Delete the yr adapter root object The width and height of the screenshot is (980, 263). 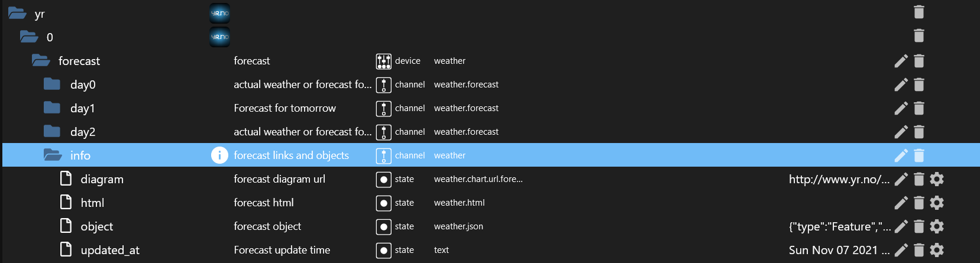coord(918,12)
